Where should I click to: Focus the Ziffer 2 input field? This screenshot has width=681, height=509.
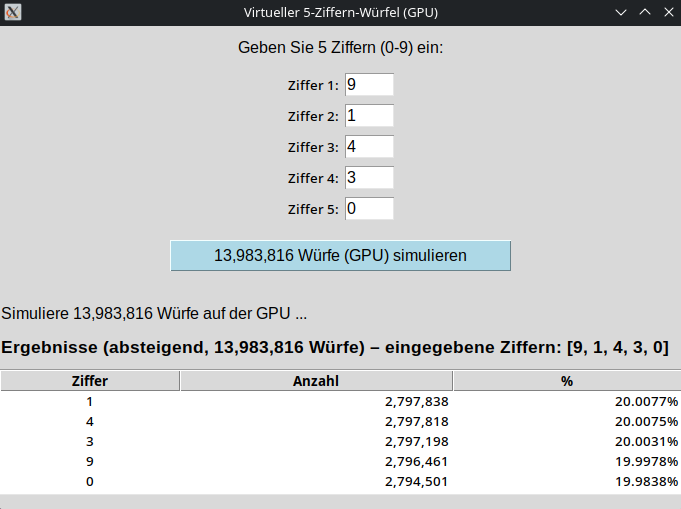pyautogui.click(x=369, y=116)
